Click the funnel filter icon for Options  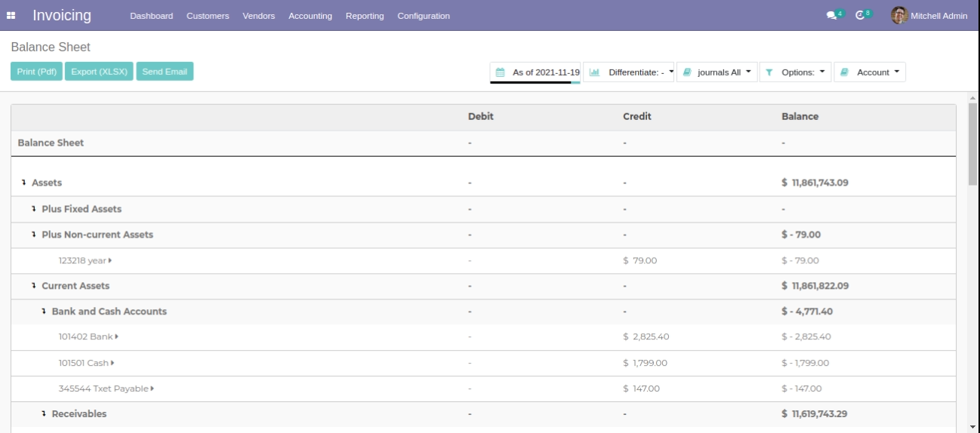point(768,72)
